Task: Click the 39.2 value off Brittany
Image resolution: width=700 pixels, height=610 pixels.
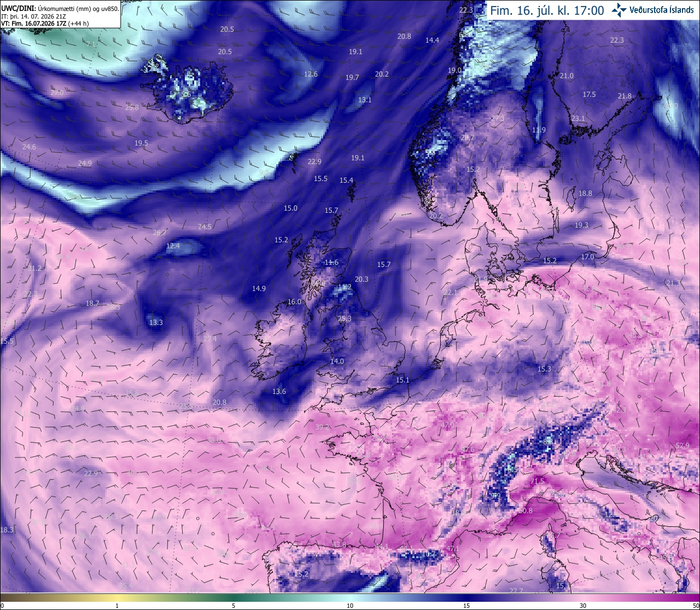Action: tap(322, 427)
